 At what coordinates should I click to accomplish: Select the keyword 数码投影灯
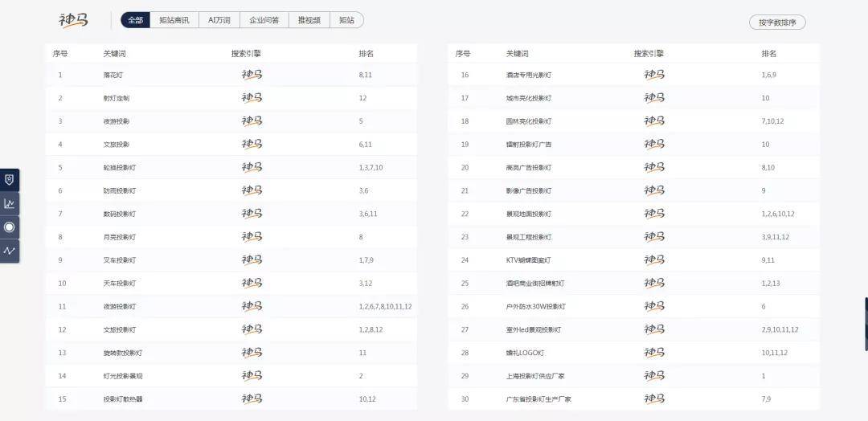pyautogui.click(x=120, y=214)
